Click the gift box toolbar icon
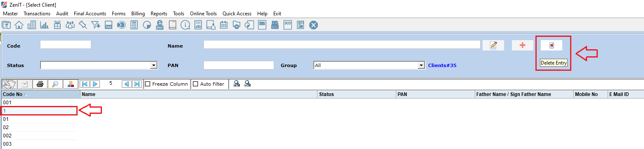 coord(57,25)
